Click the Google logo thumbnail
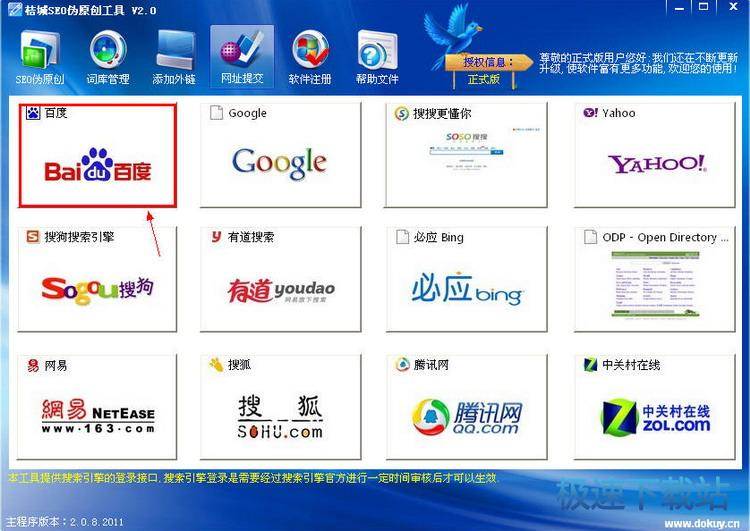This screenshot has width=750, height=531. coord(279,163)
